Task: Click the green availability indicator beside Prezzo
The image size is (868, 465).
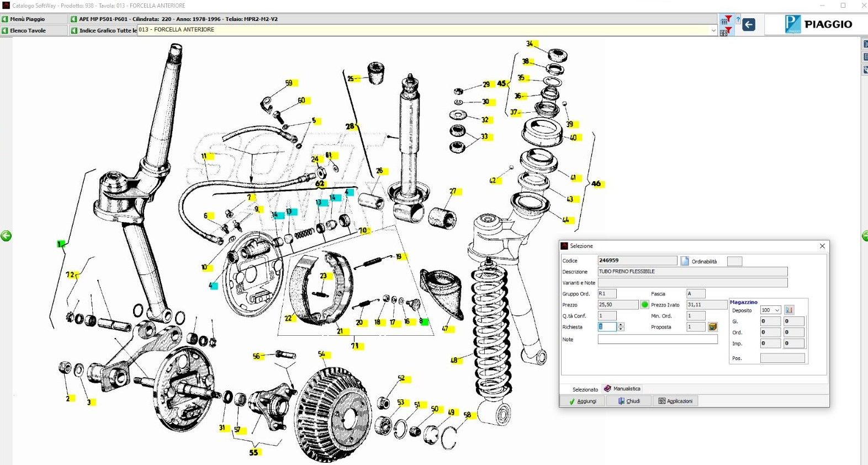Action: click(644, 304)
